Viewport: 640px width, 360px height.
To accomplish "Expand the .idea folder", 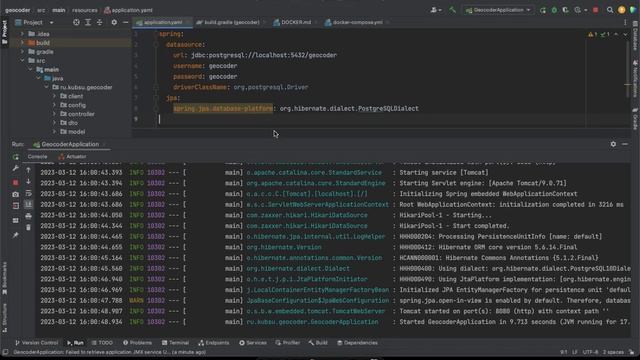I will point(22,34).
